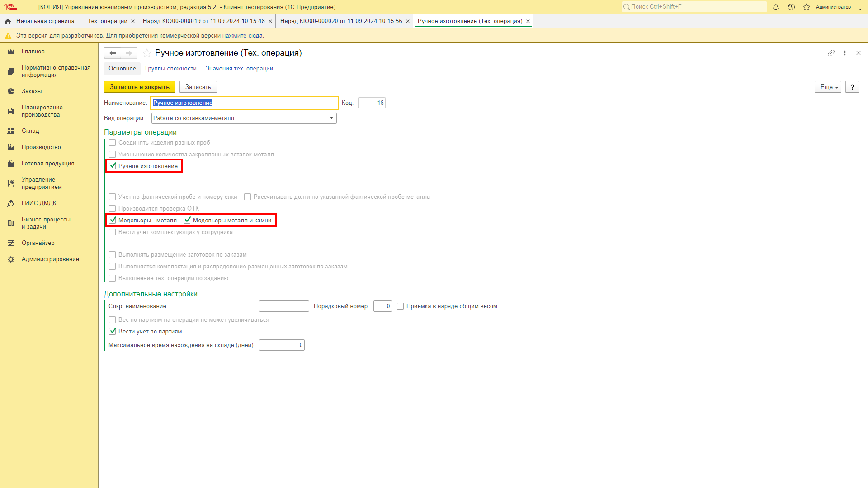Viewport: 868px width, 488px height.
Task: Add form to favorites with star icon
Action: (x=147, y=53)
